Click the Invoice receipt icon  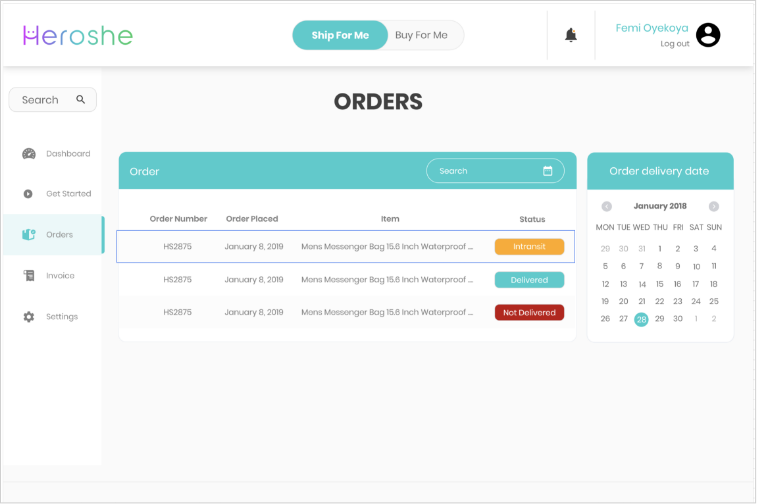click(29, 276)
